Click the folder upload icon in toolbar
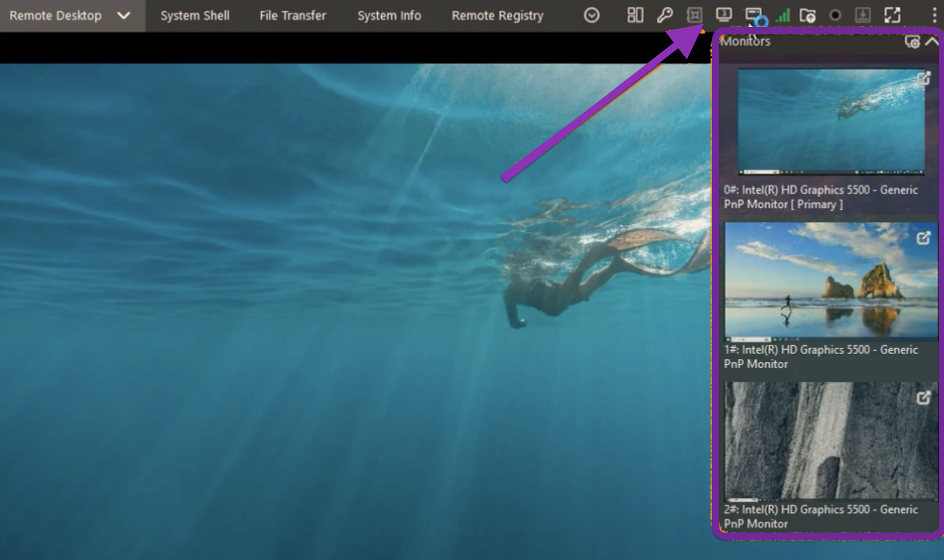 807,16
